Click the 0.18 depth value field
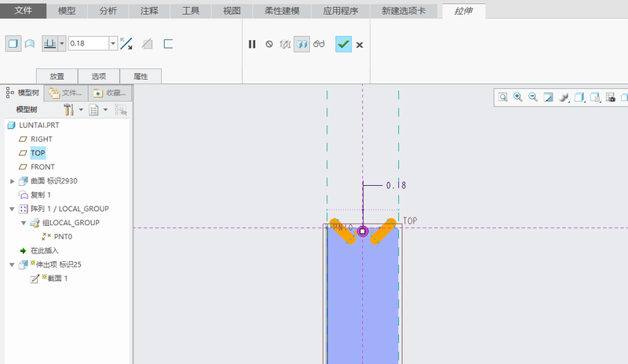Viewport: 628px width, 364px height. coord(89,43)
